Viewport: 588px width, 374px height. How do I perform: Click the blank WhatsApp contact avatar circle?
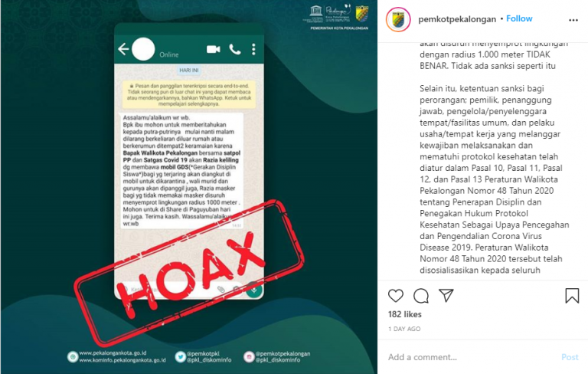[x=143, y=49]
